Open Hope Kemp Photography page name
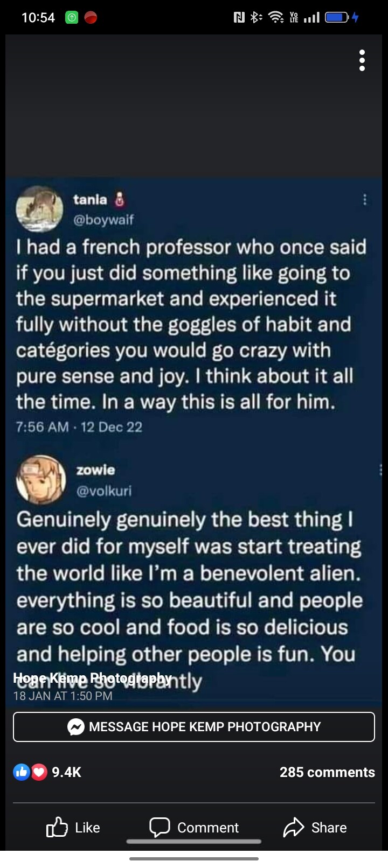 point(92,677)
